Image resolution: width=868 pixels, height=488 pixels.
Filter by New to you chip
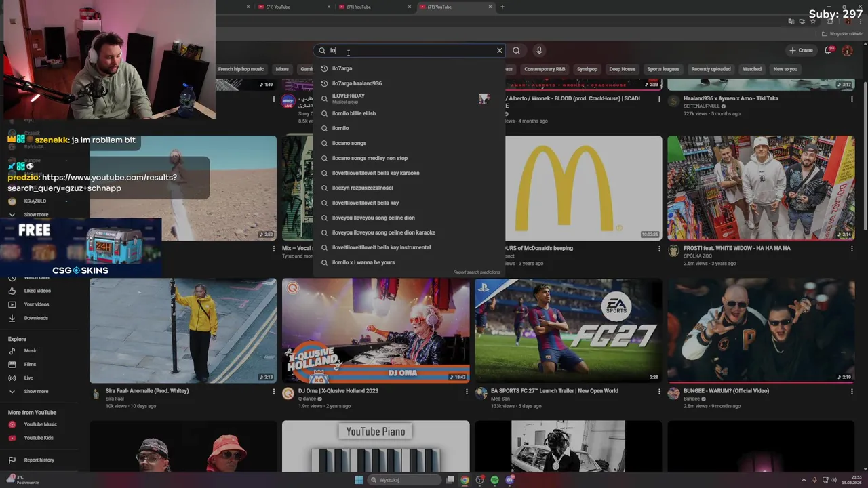785,69
